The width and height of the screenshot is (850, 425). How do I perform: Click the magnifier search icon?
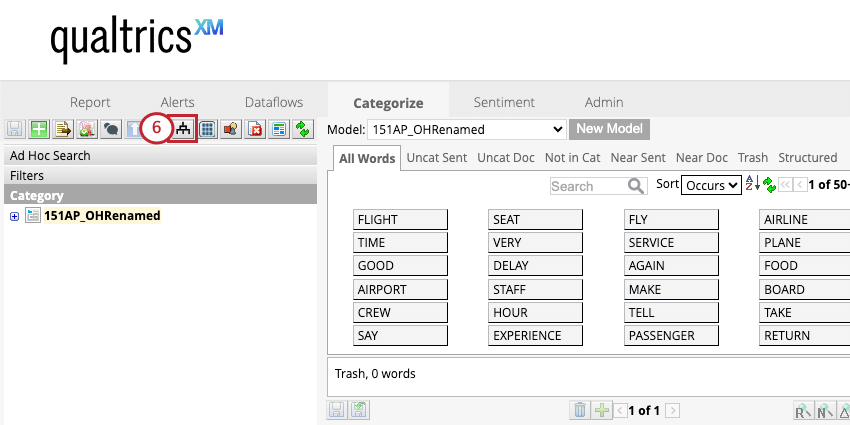(x=636, y=186)
